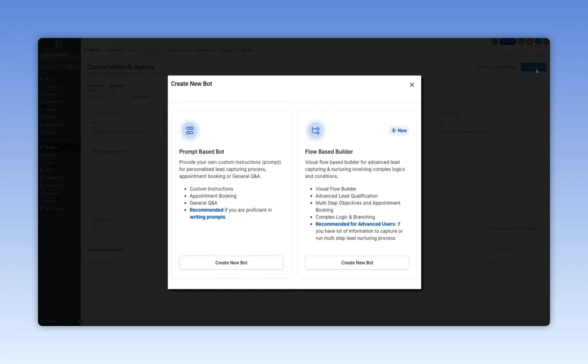The height and width of the screenshot is (364, 588).
Task: Click the "Conversation AI Agents" page heading
Action: 120,67
